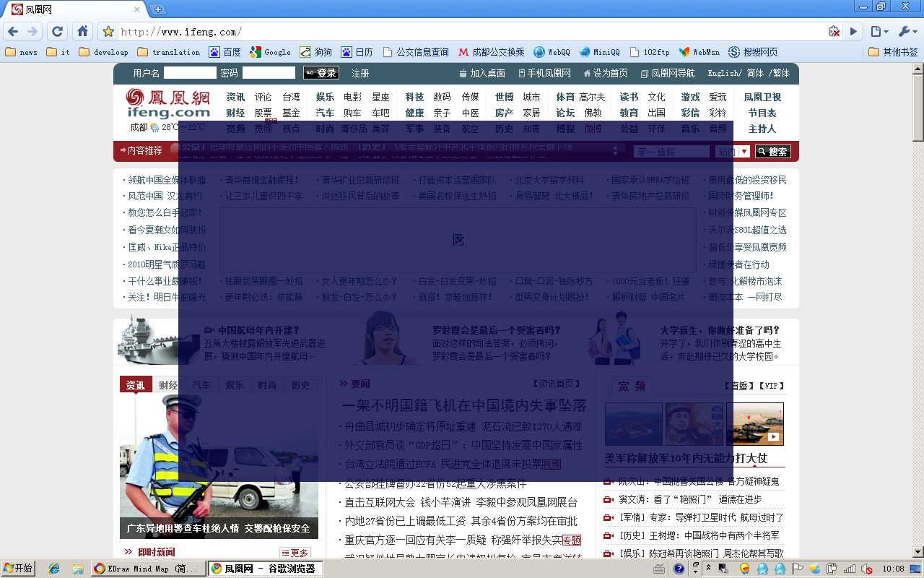Image resolution: width=924 pixels, height=578 pixels.
Task: Click the 搜索 search button
Action: point(772,152)
